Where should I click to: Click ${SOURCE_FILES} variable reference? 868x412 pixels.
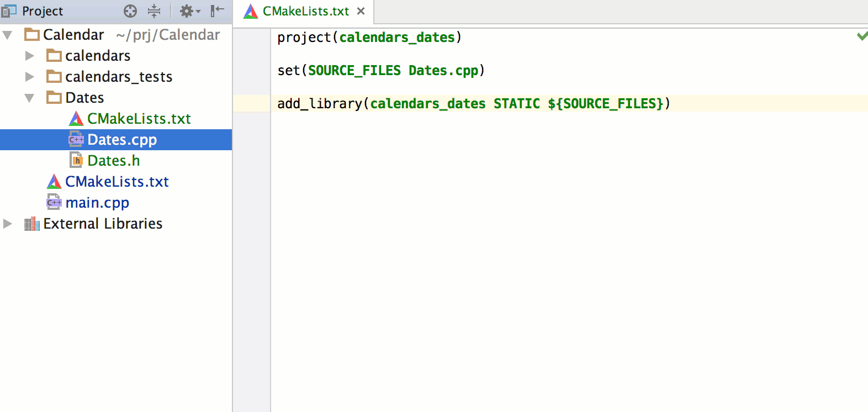click(x=606, y=104)
